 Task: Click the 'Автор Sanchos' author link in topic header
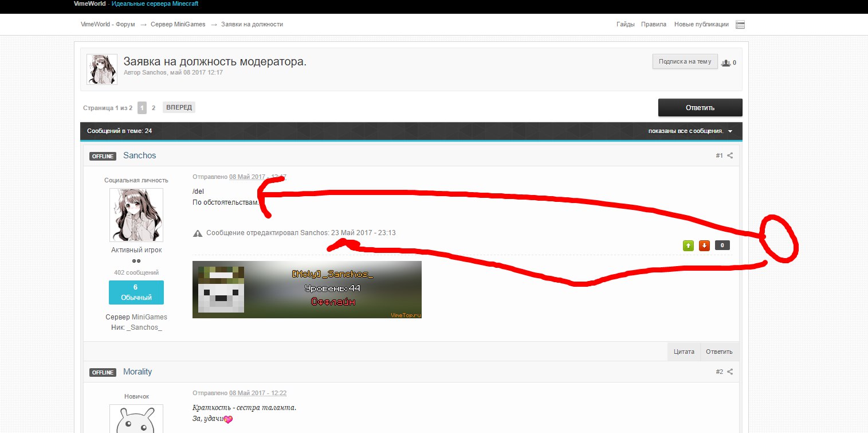(x=146, y=73)
